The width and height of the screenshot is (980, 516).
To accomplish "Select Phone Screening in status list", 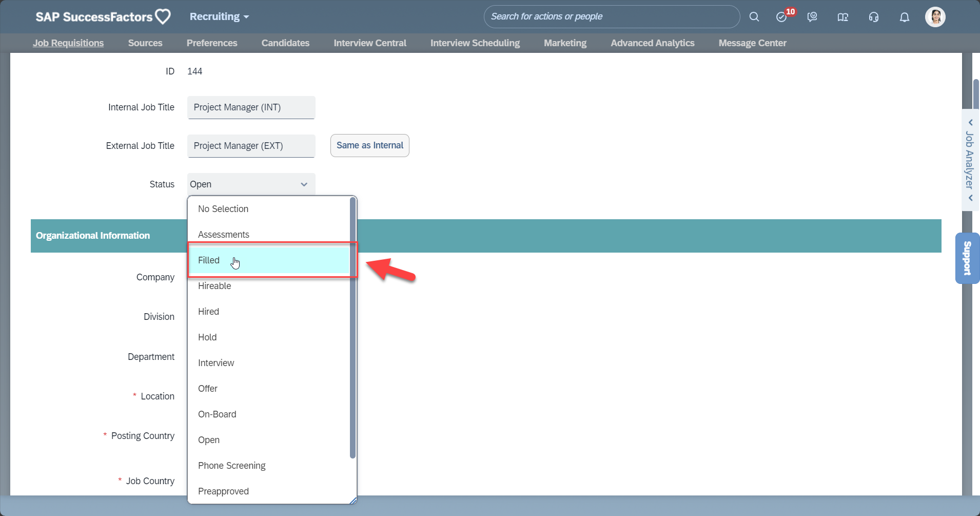I will tap(269, 466).
